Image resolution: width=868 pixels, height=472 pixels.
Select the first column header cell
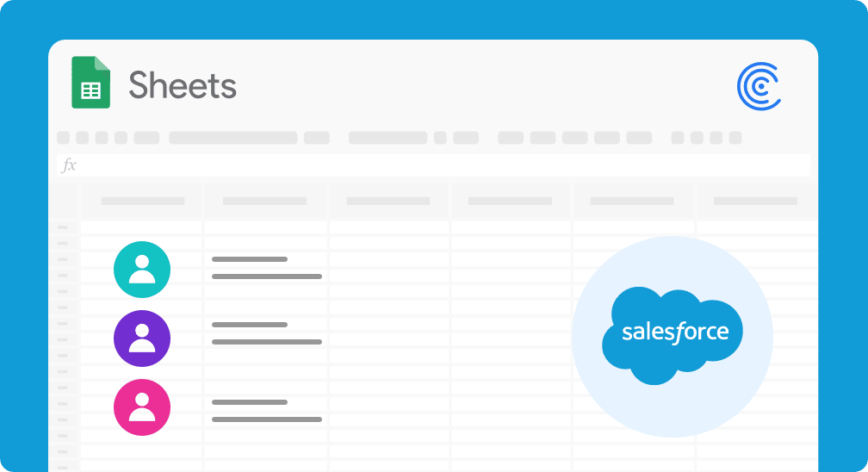tap(142, 201)
